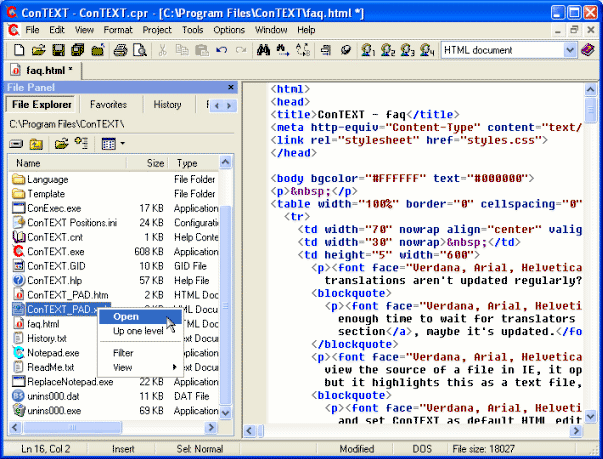Choose Filter in the context menu

pos(140,353)
